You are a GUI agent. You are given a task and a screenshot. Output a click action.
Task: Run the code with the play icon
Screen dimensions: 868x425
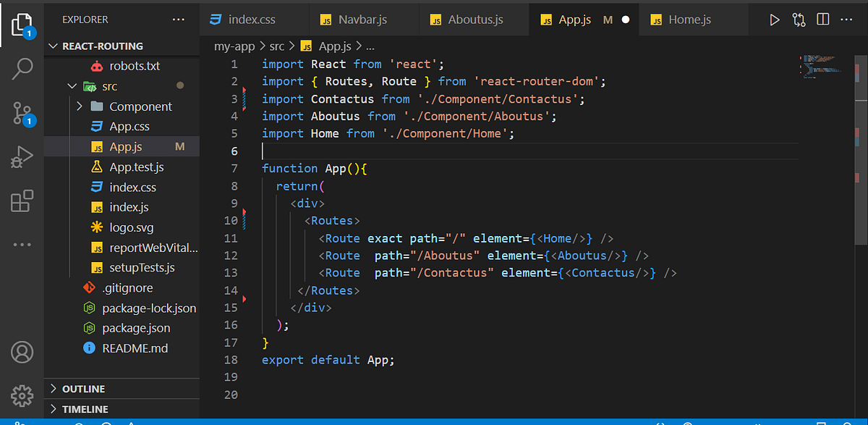774,20
